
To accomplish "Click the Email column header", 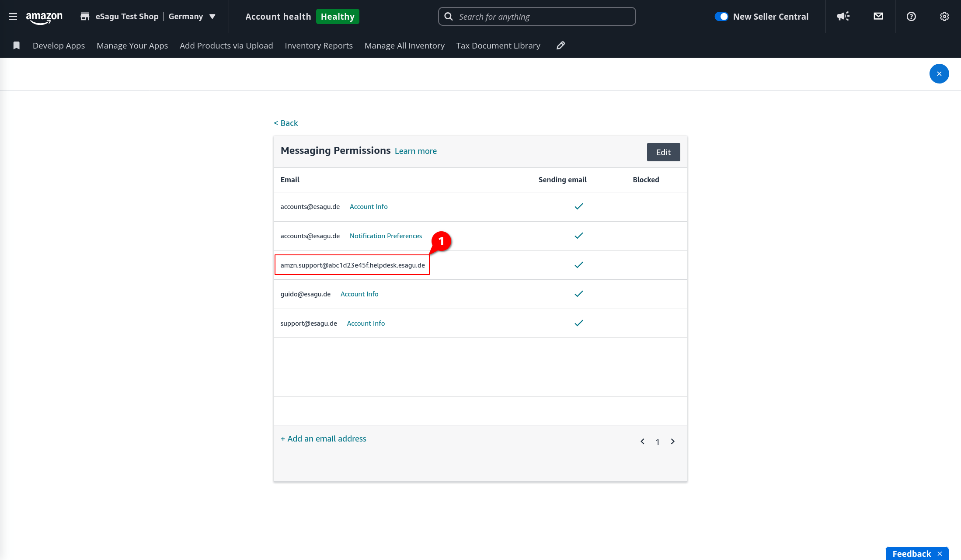I will [x=290, y=180].
